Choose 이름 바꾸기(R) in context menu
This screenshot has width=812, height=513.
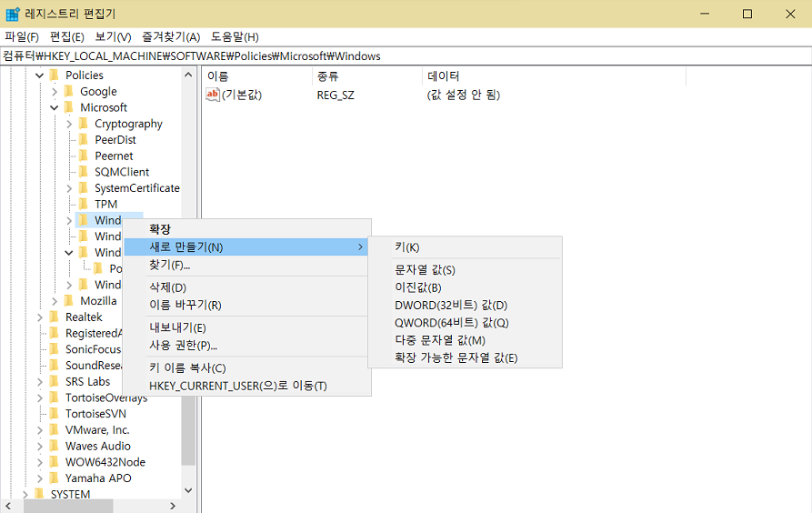[247, 305]
